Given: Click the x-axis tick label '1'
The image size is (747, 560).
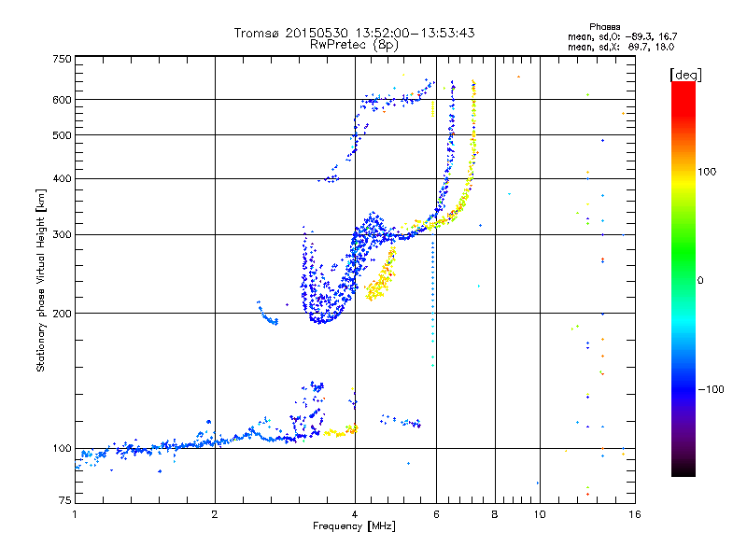Looking at the screenshot, I should point(75,514).
